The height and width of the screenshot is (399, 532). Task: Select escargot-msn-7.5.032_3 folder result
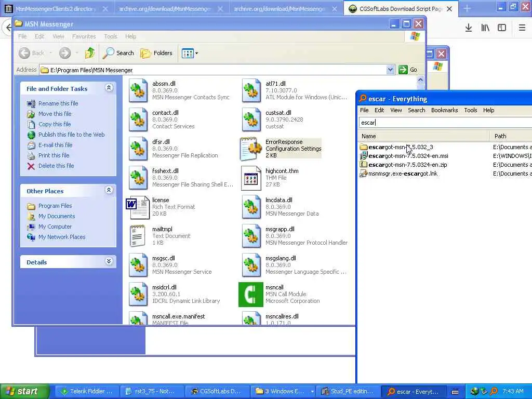pyautogui.click(x=401, y=147)
